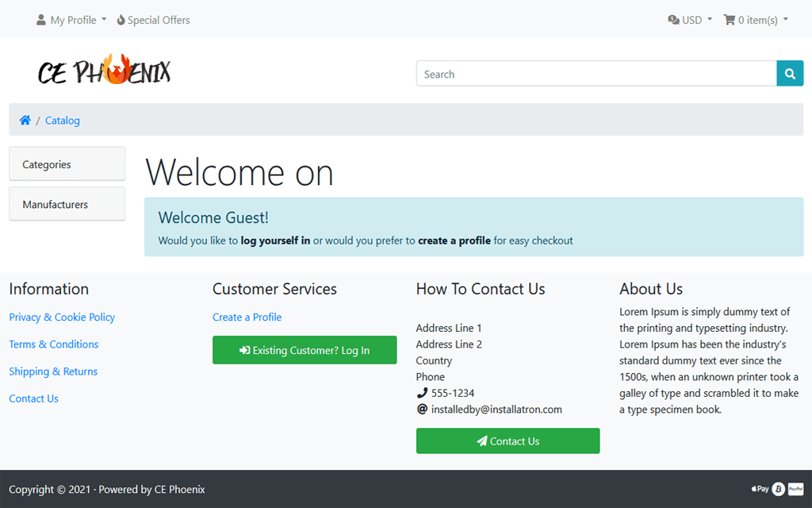
Task: Open Shipping & Returns page
Action: click(53, 371)
